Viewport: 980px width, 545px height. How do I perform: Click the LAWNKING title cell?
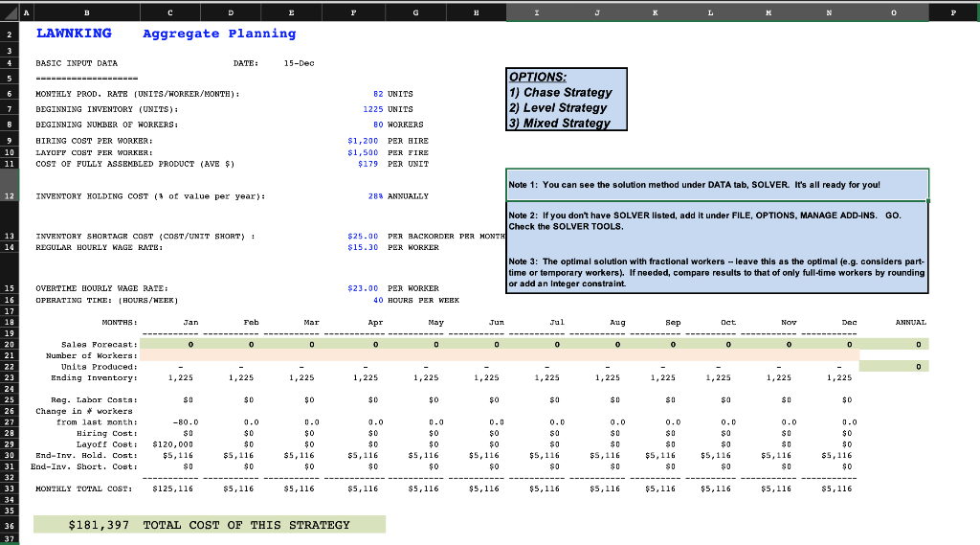(74, 34)
